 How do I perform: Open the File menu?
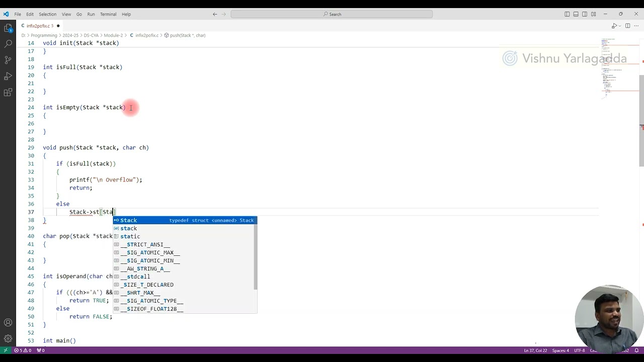pos(18,14)
